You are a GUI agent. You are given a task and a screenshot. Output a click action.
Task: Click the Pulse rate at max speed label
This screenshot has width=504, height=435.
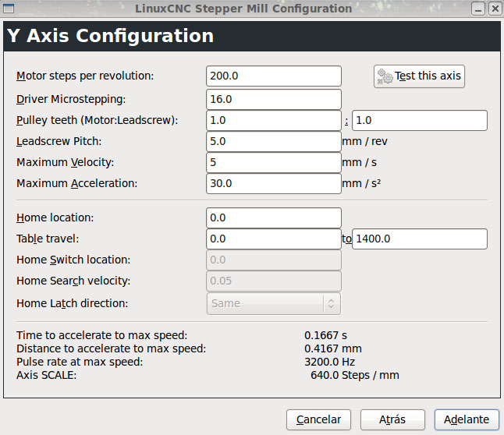pyautogui.click(x=80, y=362)
